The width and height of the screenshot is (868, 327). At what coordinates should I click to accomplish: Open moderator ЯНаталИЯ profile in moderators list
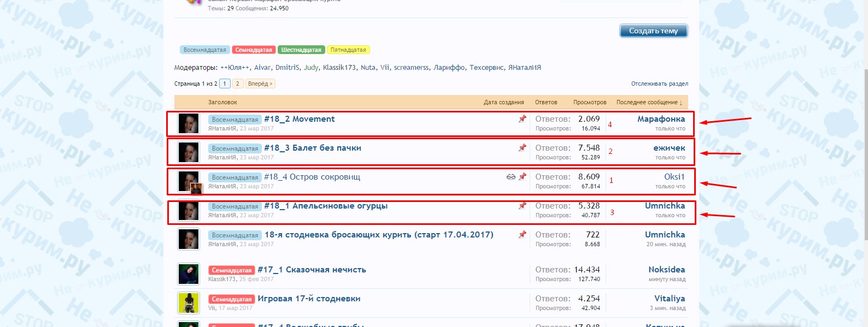click(525, 68)
